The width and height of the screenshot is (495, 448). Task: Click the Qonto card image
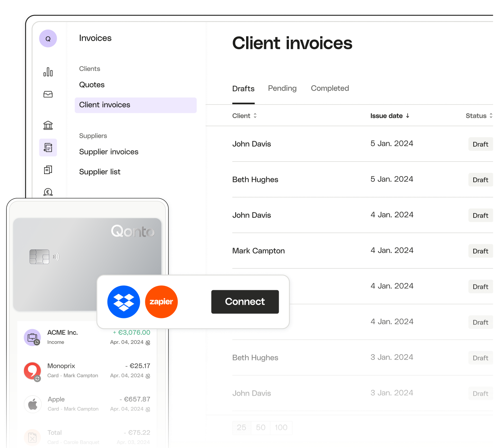click(x=87, y=264)
